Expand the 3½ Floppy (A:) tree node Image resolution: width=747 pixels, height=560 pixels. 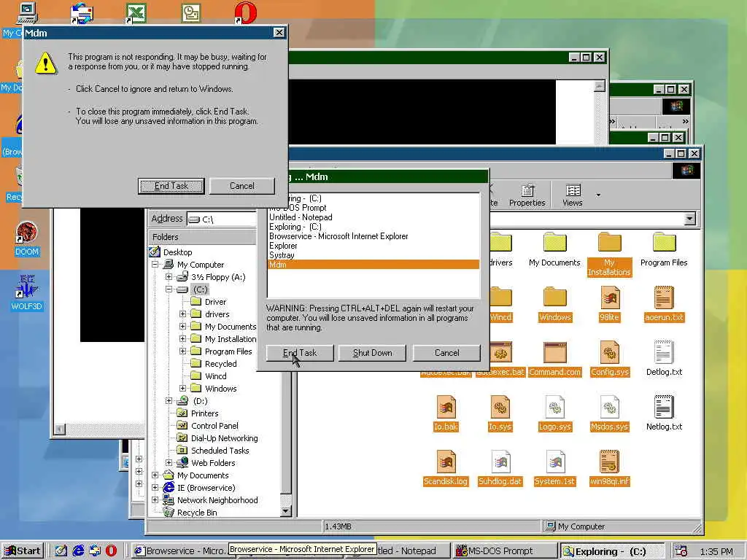click(x=169, y=276)
